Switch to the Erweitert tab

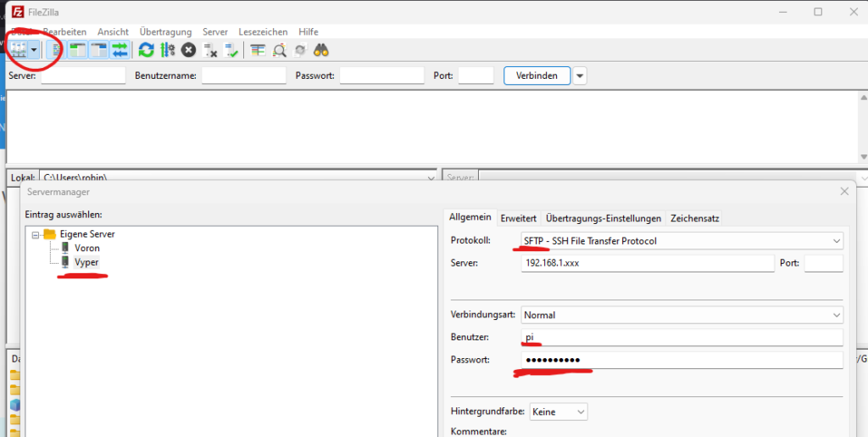pyautogui.click(x=519, y=218)
